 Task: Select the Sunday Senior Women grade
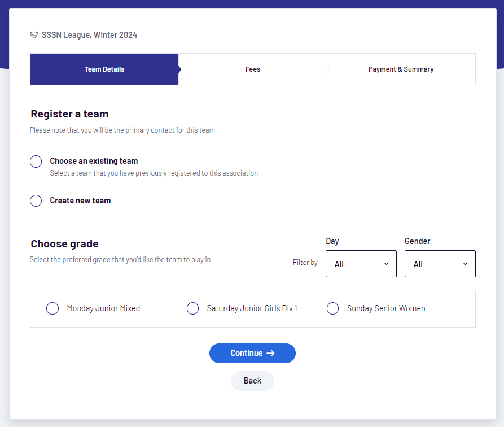coord(332,308)
